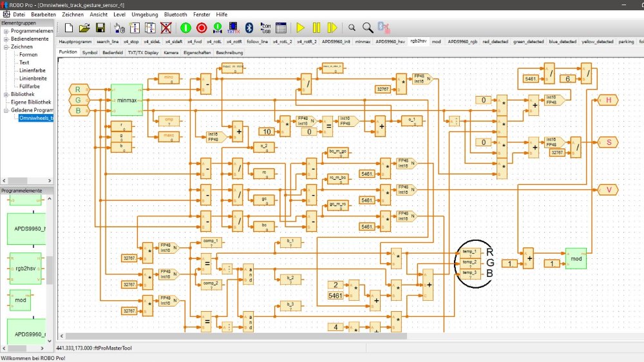Select Linienbreite tree item
Screen dimensions: 644x362
pyautogui.click(x=33, y=79)
